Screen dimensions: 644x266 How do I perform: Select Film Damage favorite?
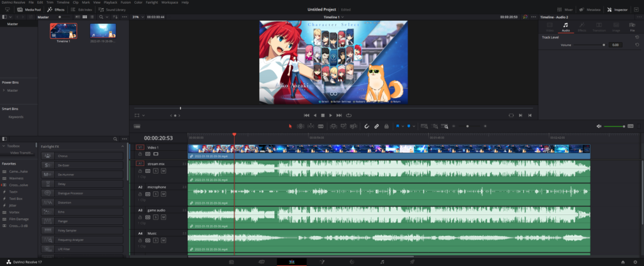tap(19, 219)
